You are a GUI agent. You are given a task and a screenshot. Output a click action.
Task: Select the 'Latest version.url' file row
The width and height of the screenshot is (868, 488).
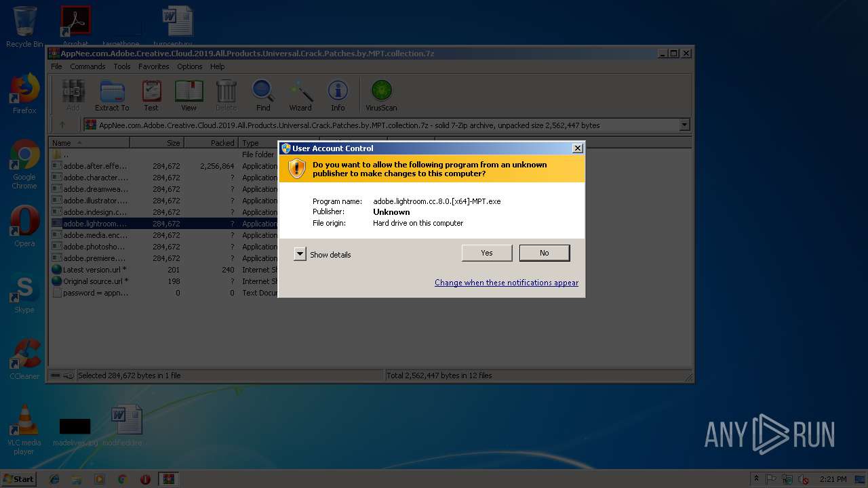point(163,270)
